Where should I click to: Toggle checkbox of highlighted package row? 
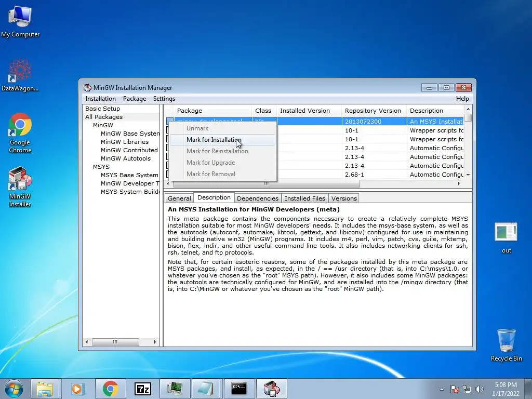pos(170,121)
